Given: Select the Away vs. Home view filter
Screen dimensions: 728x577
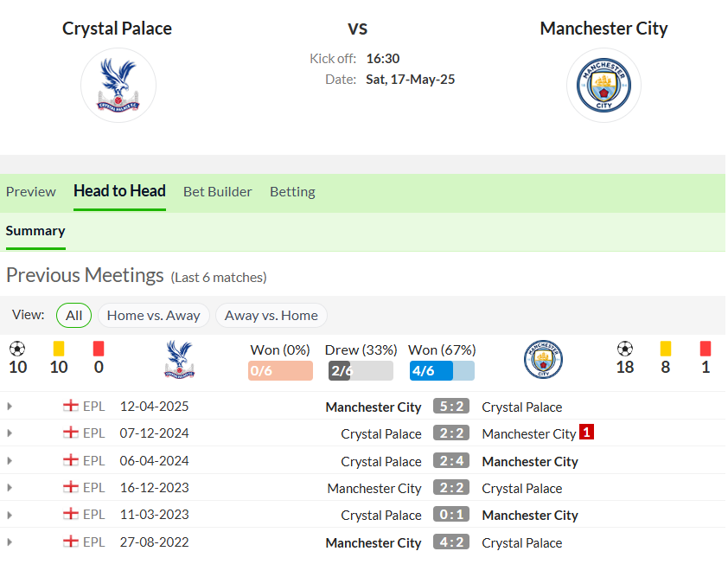Looking at the screenshot, I should (x=271, y=316).
